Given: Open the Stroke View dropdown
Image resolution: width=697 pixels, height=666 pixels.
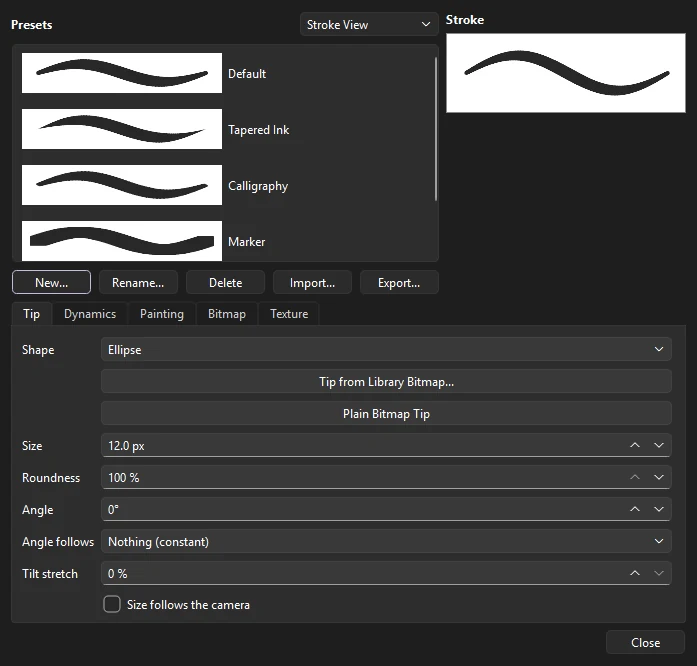Looking at the screenshot, I should 369,24.
